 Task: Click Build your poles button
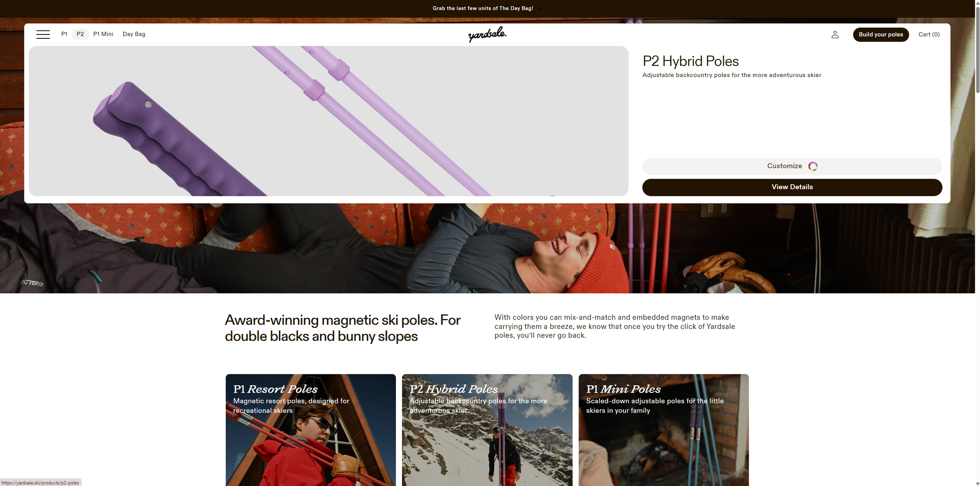tap(880, 34)
